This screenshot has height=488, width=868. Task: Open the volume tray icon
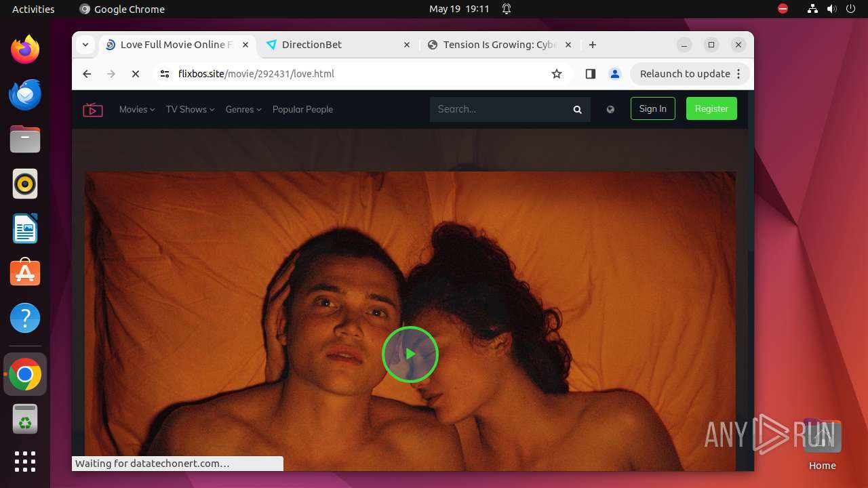(x=831, y=9)
